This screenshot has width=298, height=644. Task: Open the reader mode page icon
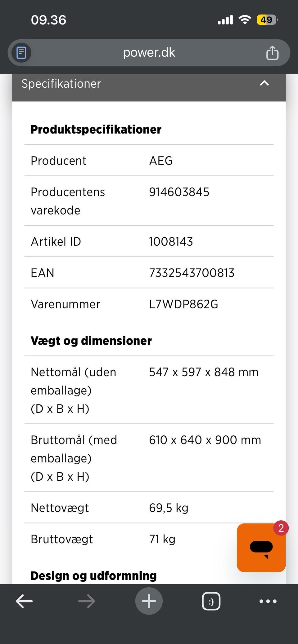[x=21, y=53]
